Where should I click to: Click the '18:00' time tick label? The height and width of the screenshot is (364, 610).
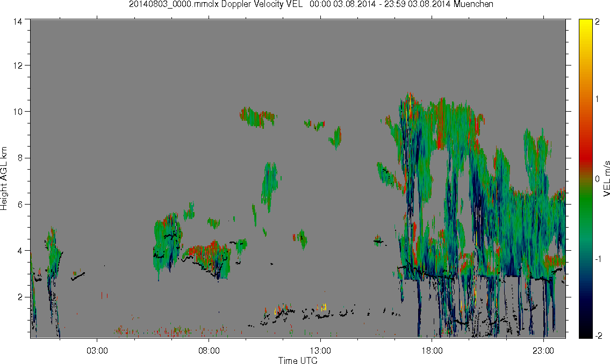pyautogui.click(x=432, y=351)
